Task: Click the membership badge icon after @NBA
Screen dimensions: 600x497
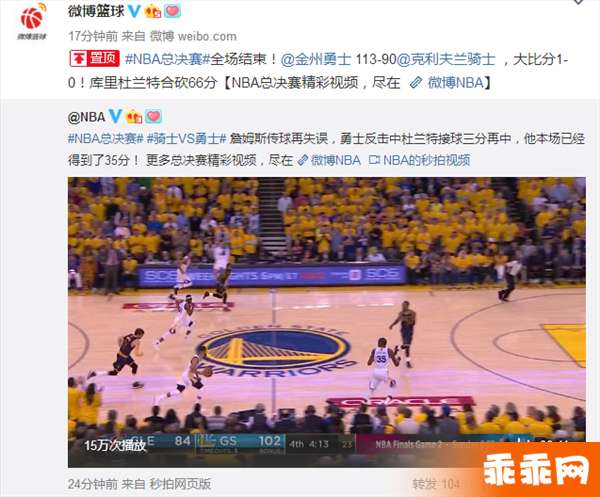Action: coord(134,116)
